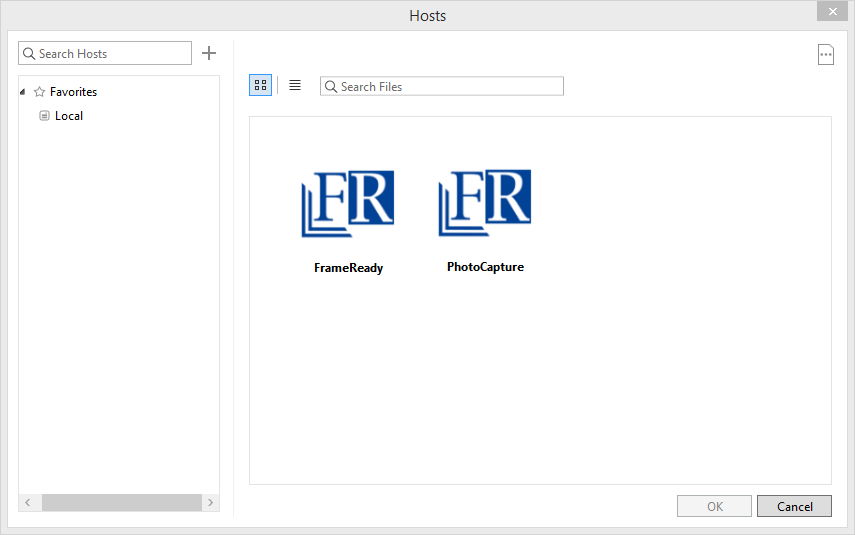Viewport: 855px width, 535px height.
Task: Switch to list view
Action: tap(295, 85)
